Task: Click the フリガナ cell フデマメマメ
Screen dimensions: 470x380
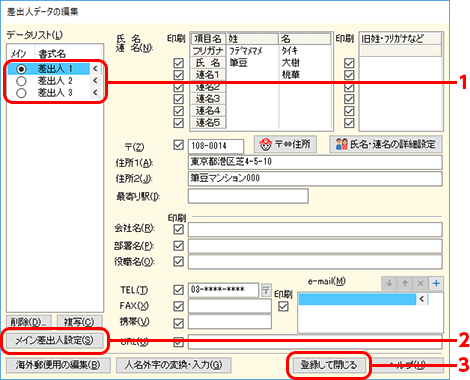Action: click(253, 51)
